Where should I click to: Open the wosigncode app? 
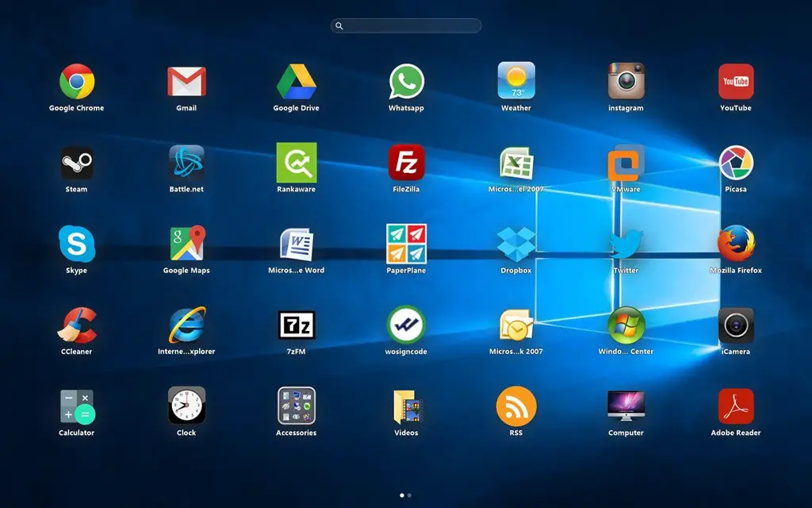pos(407,325)
